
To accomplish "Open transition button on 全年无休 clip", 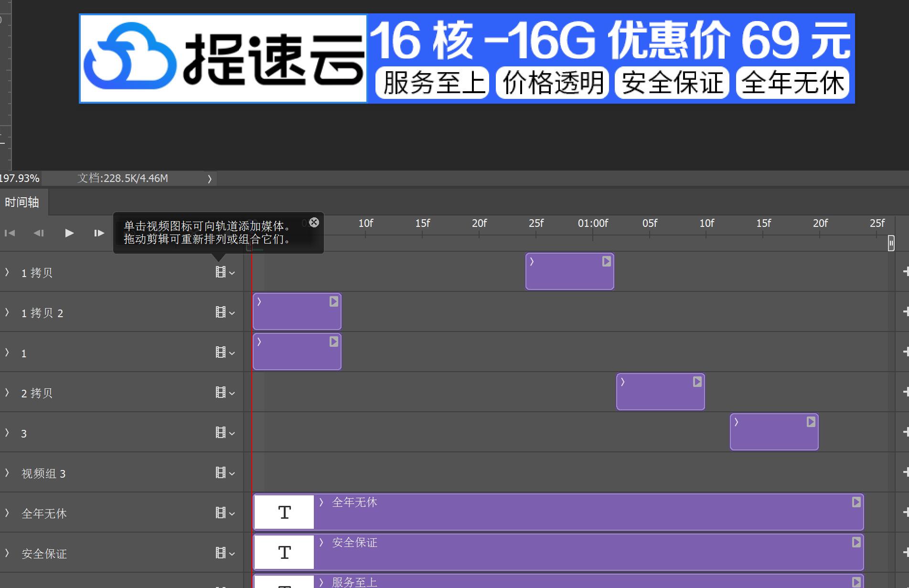I will click(856, 502).
